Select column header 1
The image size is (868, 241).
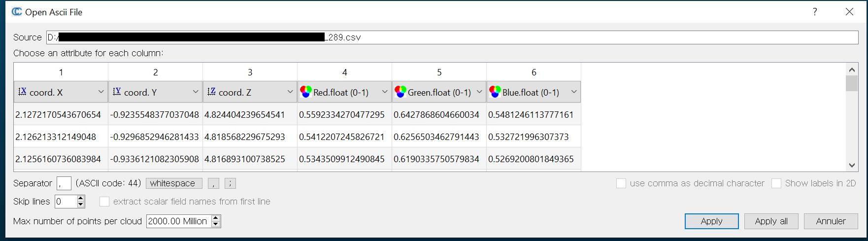[x=61, y=72]
